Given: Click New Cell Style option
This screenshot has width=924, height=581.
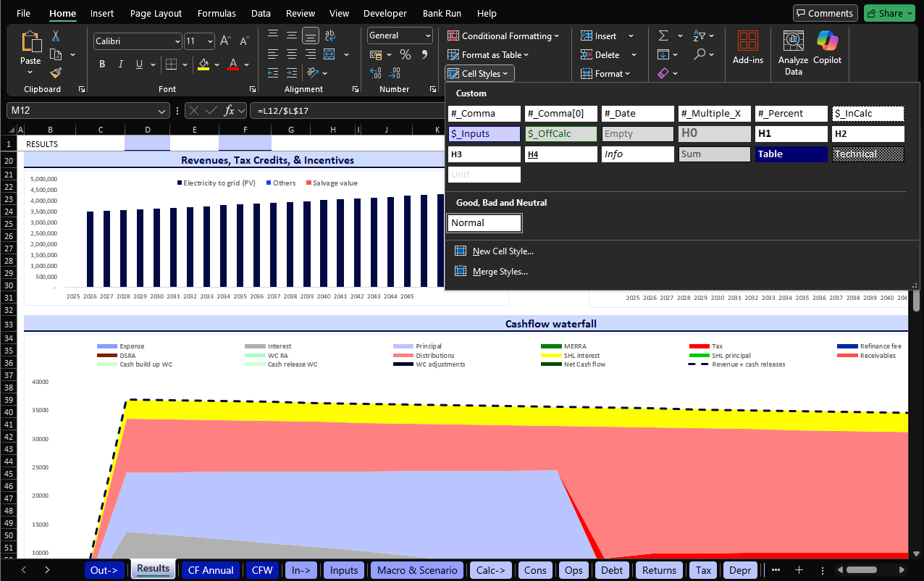Looking at the screenshot, I should tap(503, 251).
